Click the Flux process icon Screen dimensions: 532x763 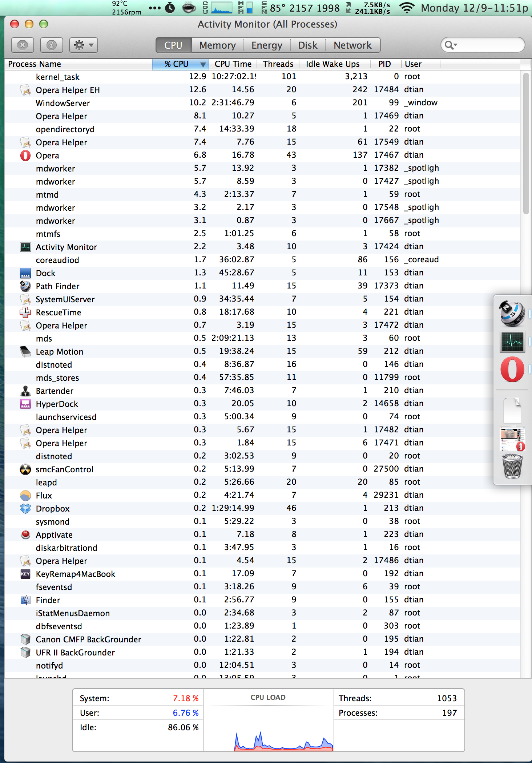coord(25,496)
